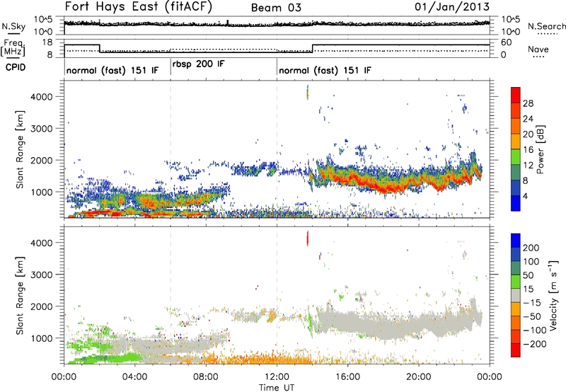566x392 pixels.
Task: Click the '08:00' time axis tick label
Action: [206, 377]
